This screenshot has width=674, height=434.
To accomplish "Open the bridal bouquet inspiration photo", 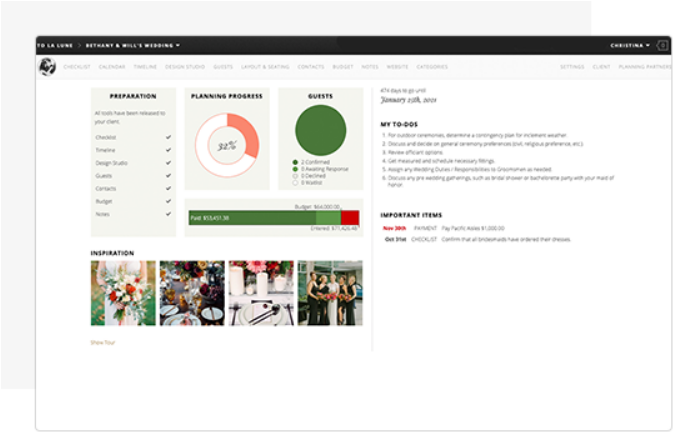I will [123, 293].
